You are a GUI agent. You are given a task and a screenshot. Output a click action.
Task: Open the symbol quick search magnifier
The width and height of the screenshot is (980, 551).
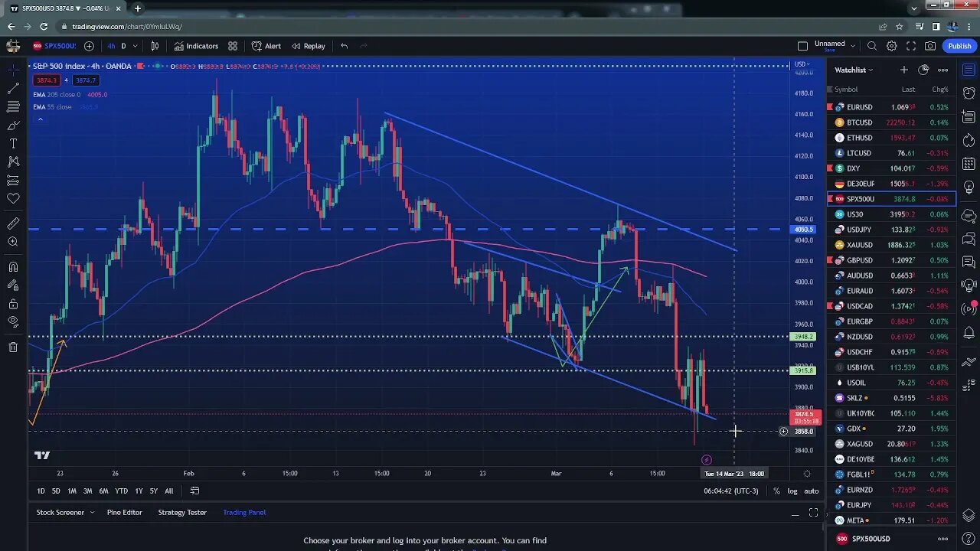tap(873, 46)
